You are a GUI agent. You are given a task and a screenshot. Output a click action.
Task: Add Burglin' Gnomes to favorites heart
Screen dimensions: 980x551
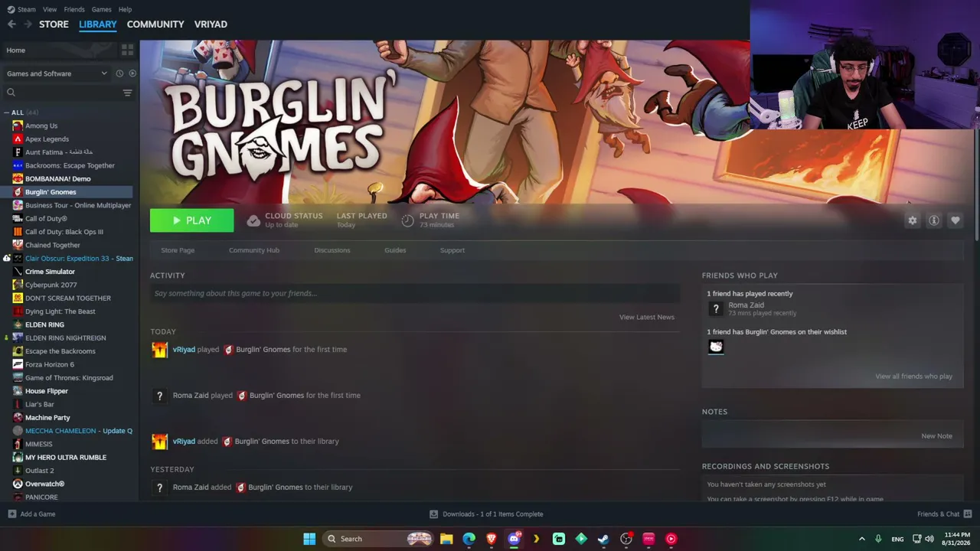pos(955,220)
